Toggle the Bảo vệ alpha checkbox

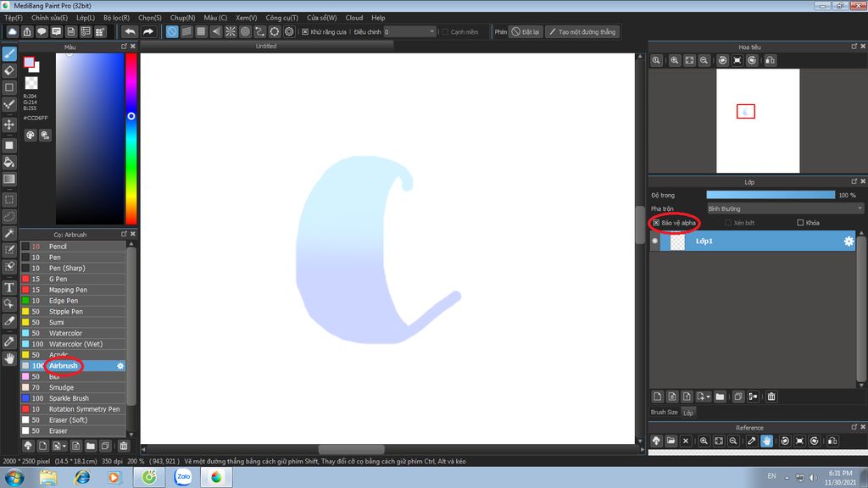click(656, 223)
